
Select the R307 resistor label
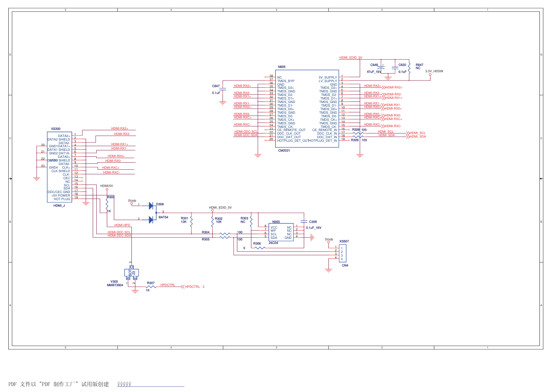151,283
